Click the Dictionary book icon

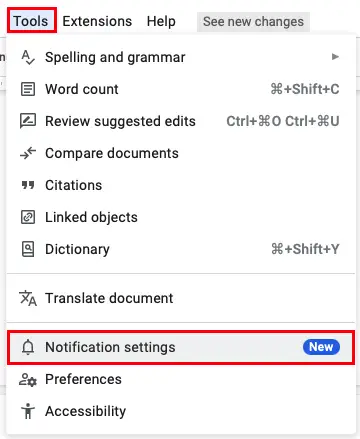click(x=28, y=249)
